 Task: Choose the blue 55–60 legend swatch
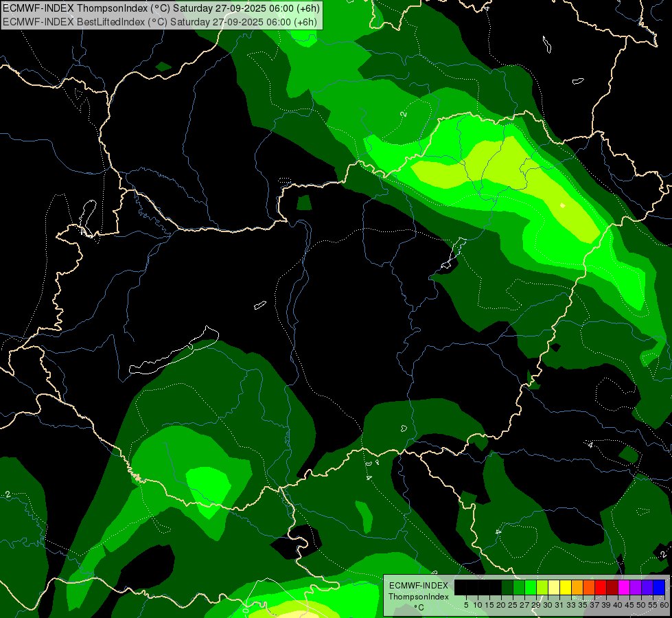(658, 587)
